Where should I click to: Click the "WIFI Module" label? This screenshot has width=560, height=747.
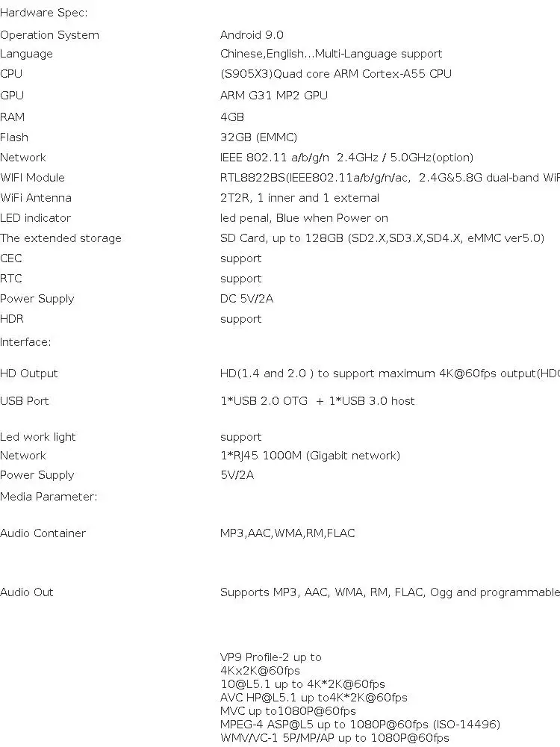pyautogui.click(x=32, y=178)
